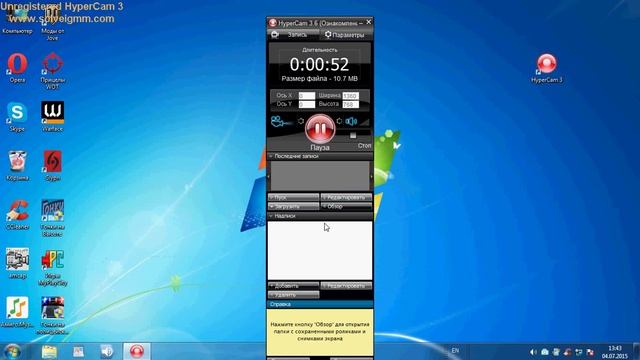The width and height of the screenshot is (640, 360).
Task: Stop recording with the Стоп button
Action: tap(353, 135)
